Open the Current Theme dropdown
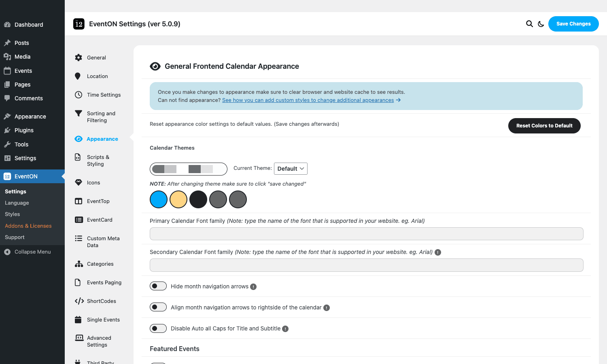607x364 pixels. click(291, 169)
